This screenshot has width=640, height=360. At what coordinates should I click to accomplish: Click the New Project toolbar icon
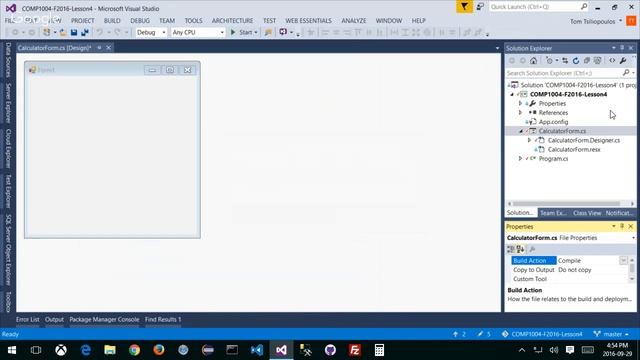click(47, 32)
